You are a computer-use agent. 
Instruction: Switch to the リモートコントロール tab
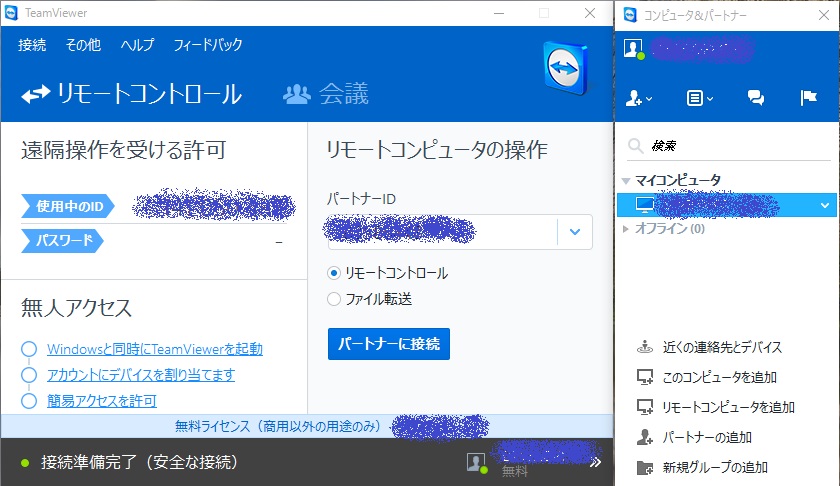point(132,94)
